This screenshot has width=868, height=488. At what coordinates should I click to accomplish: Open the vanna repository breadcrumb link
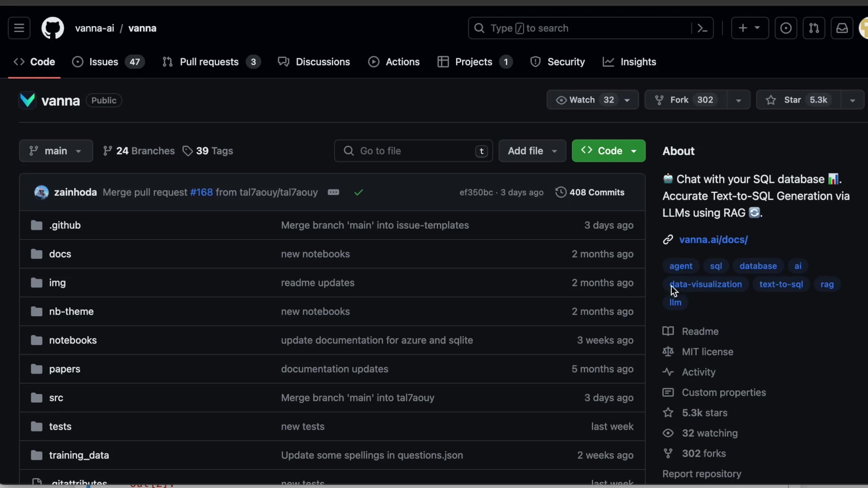pyautogui.click(x=142, y=28)
